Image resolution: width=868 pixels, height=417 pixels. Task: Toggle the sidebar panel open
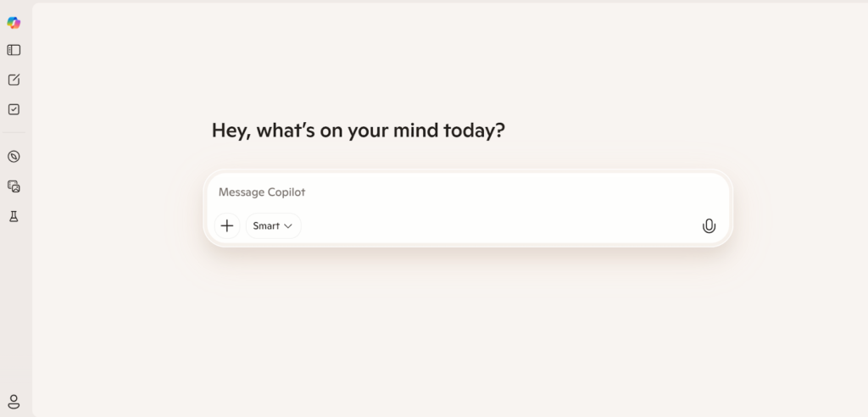(14, 50)
